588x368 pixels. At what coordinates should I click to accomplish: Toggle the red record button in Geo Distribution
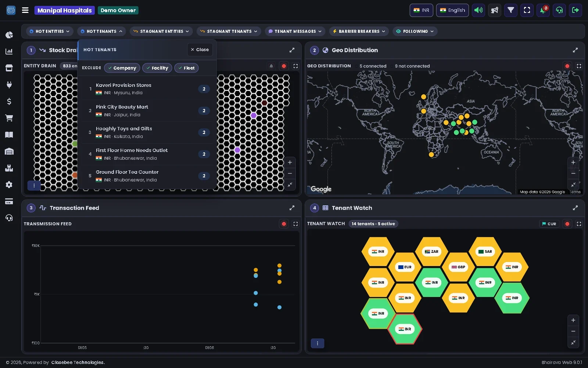tap(567, 66)
